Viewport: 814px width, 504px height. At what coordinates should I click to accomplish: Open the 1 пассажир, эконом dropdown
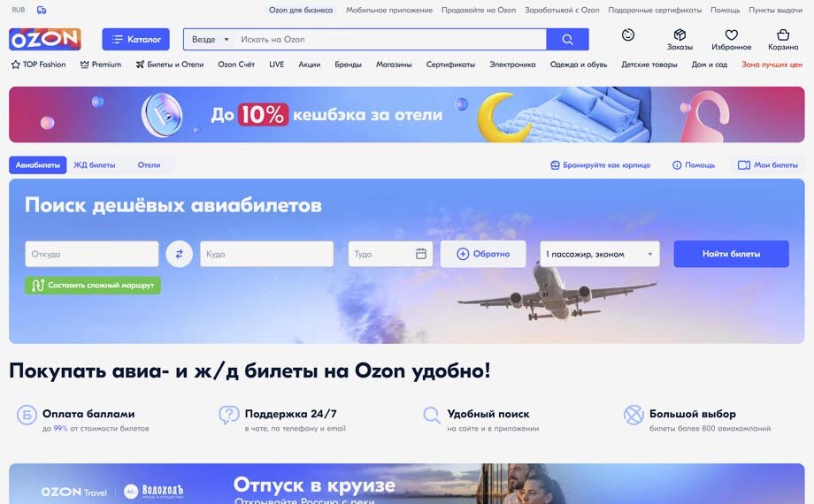tap(600, 254)
